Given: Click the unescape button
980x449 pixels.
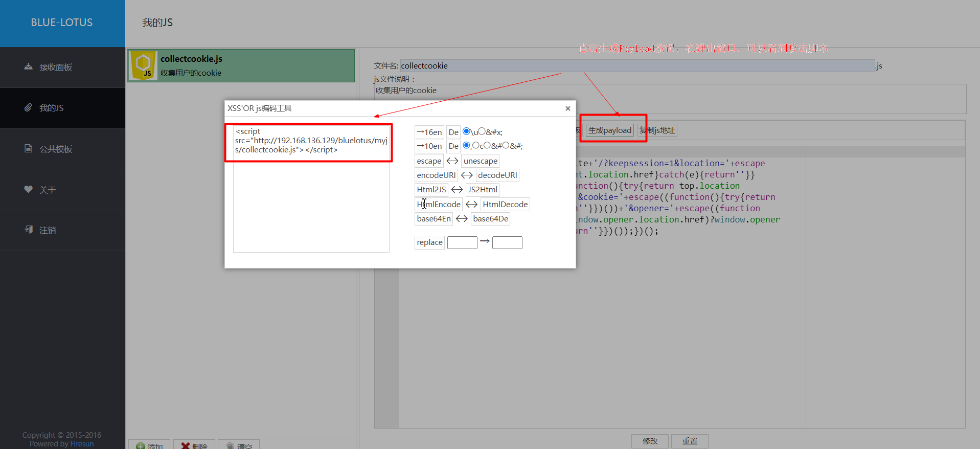Looking at the screenshot, I should tap(481, 161).
